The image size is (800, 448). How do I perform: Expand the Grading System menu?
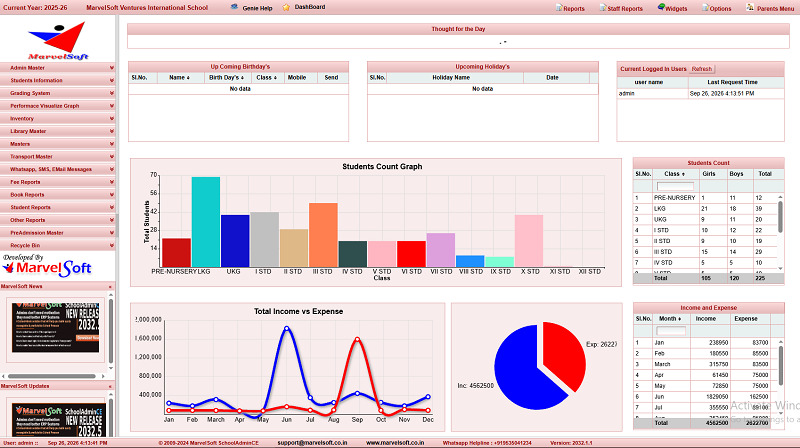point(58,93)
